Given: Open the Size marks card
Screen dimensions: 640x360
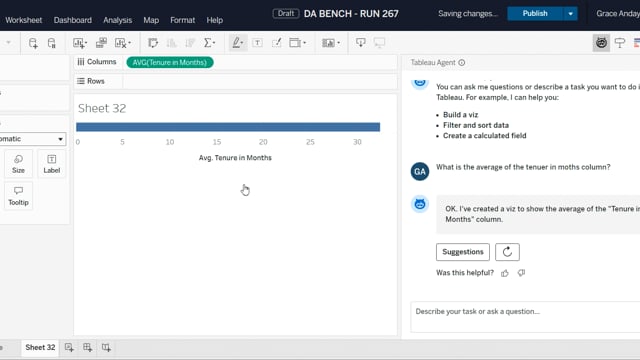Looking at the screenshot, I should tap(18, 164).
